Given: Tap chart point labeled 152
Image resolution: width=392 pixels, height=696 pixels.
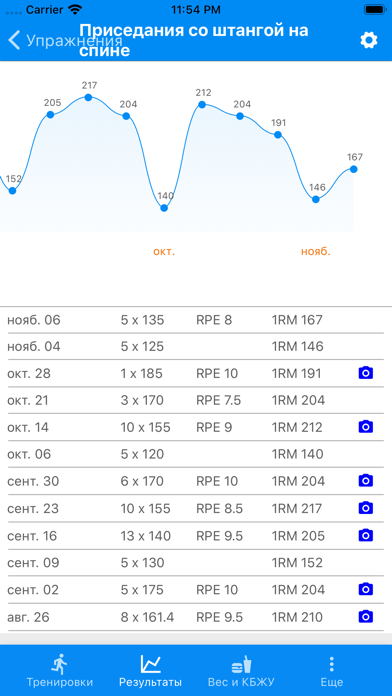Looking at the screenshot, I should click(12, 191).
